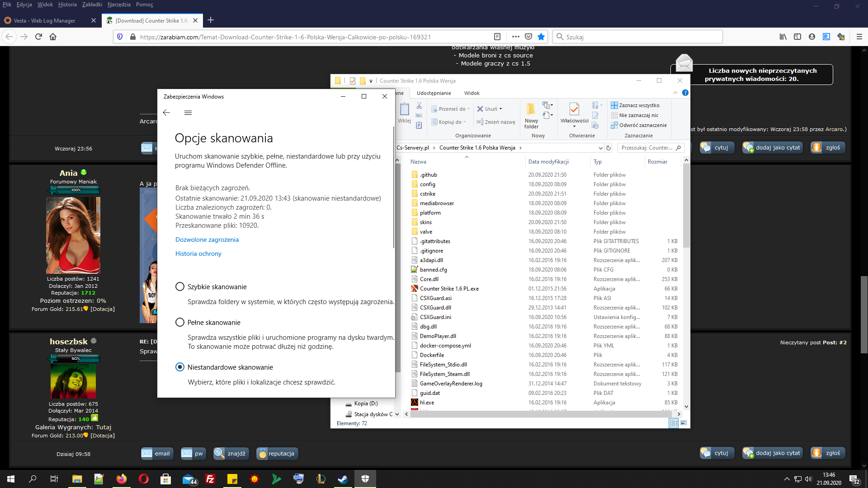Select the valve folder

[x=425, y=232]
